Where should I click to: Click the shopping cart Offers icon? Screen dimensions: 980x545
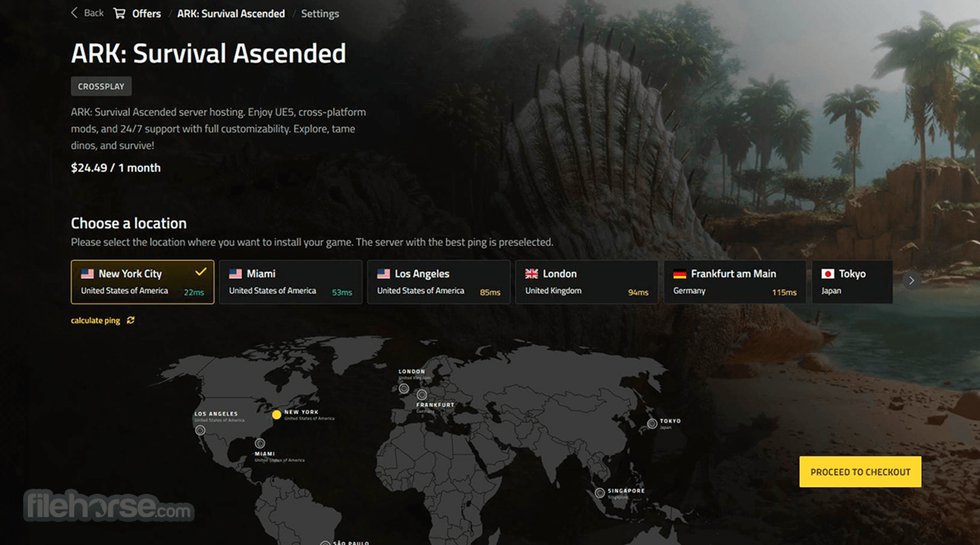click(x=119, y=13)
